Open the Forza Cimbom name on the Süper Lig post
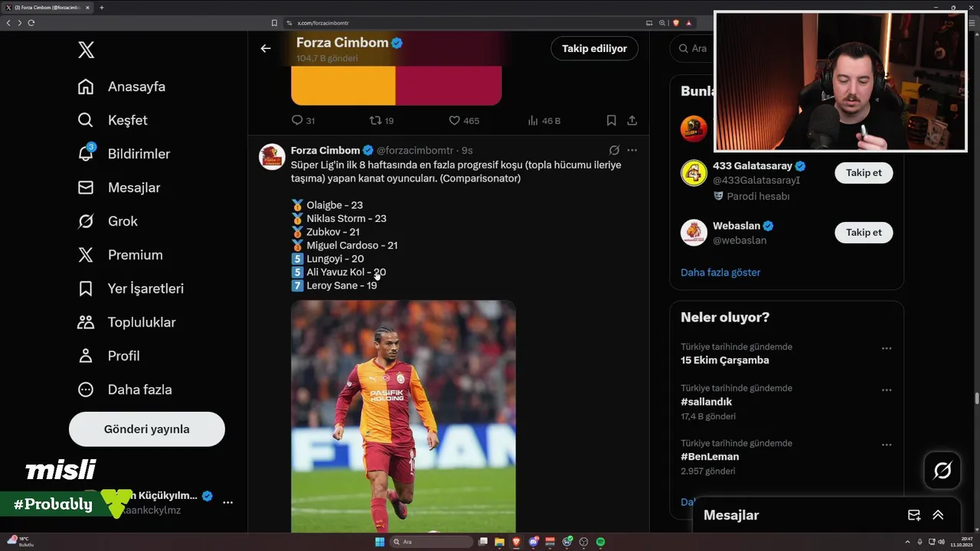980x551 pixels. 325,151
